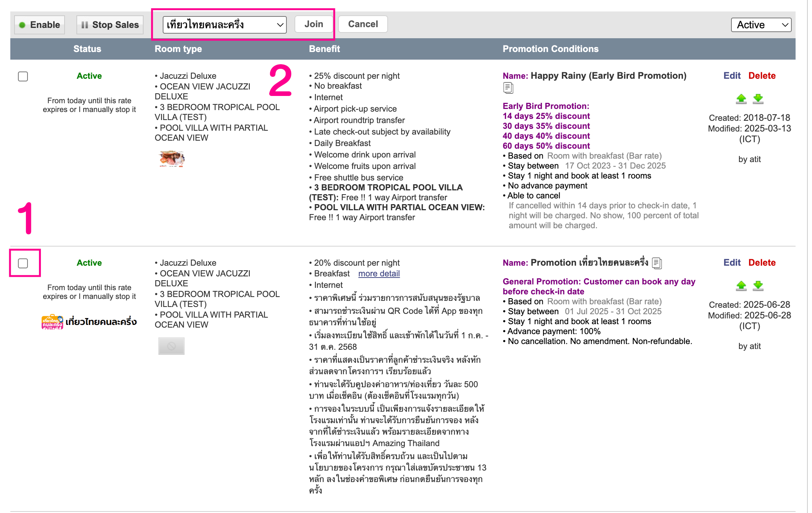Click the disabled gray image placeholder
Screen dimensions: 812x513
pos(171,346)
